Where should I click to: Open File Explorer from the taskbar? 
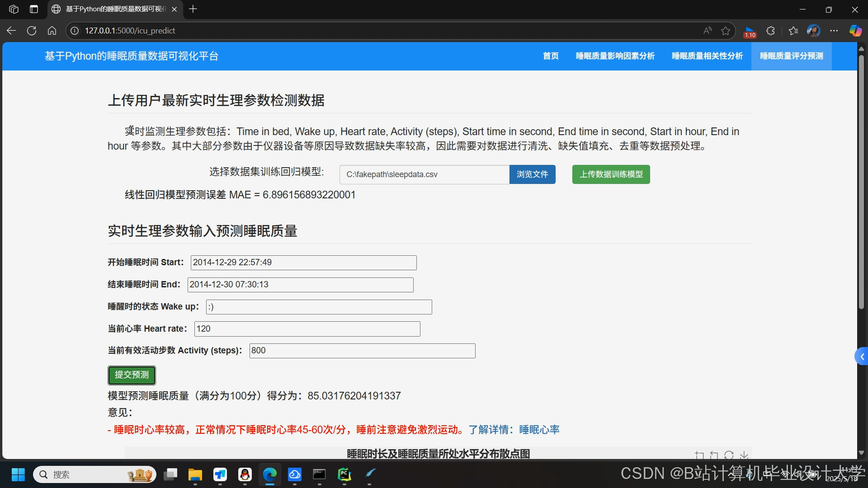(195, 474)
